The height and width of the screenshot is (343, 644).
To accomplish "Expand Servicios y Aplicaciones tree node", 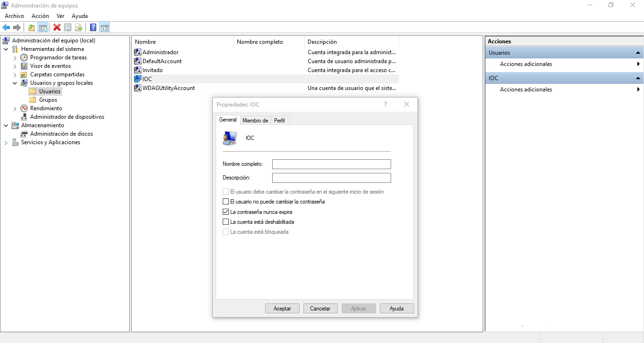I will tap(6, 142).
